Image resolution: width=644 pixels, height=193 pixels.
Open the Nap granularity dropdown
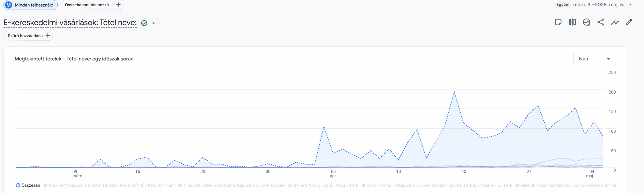594,59
